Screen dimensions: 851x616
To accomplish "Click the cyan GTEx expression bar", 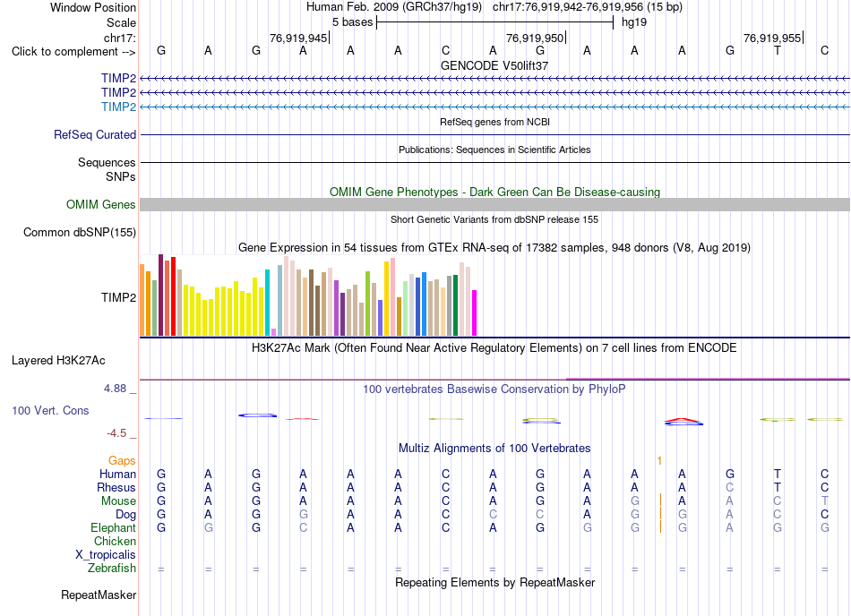I will tap(267, 303).
